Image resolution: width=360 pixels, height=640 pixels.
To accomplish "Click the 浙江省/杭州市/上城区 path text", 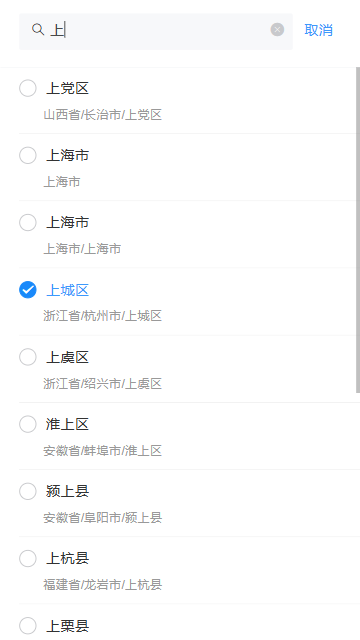I will pos(102,316).
